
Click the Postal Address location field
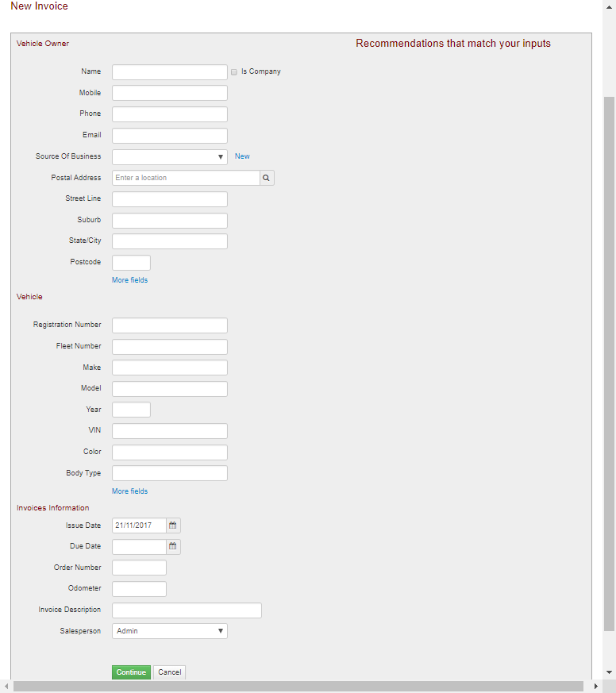(x=186, y=178)
